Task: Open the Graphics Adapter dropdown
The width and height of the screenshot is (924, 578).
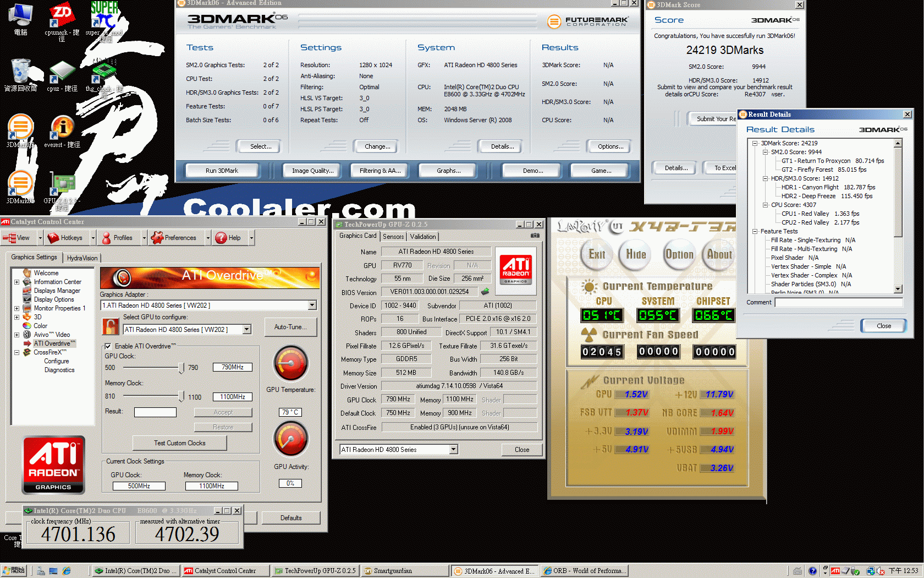Action: click(x=312, y=305)
